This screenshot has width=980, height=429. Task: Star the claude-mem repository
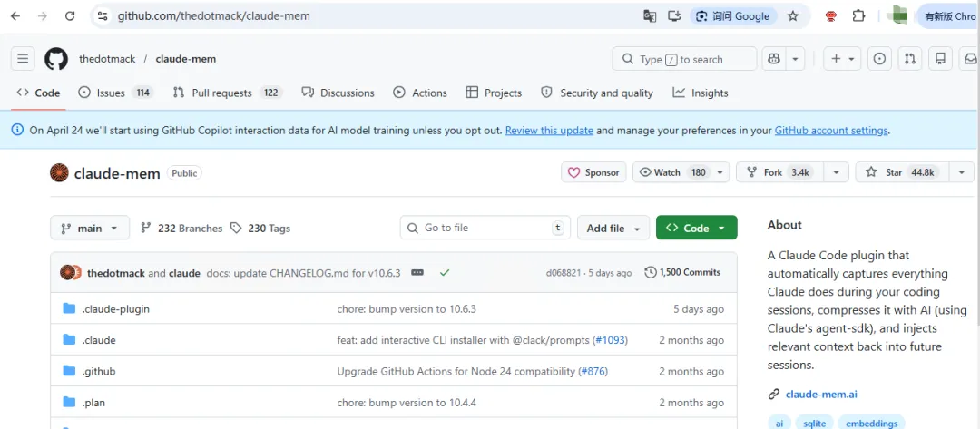pyautogui.click(x=903, y=172)
